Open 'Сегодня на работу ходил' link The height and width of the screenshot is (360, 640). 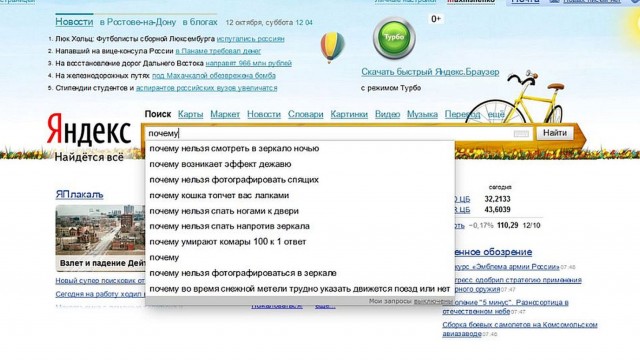[100, 294]
